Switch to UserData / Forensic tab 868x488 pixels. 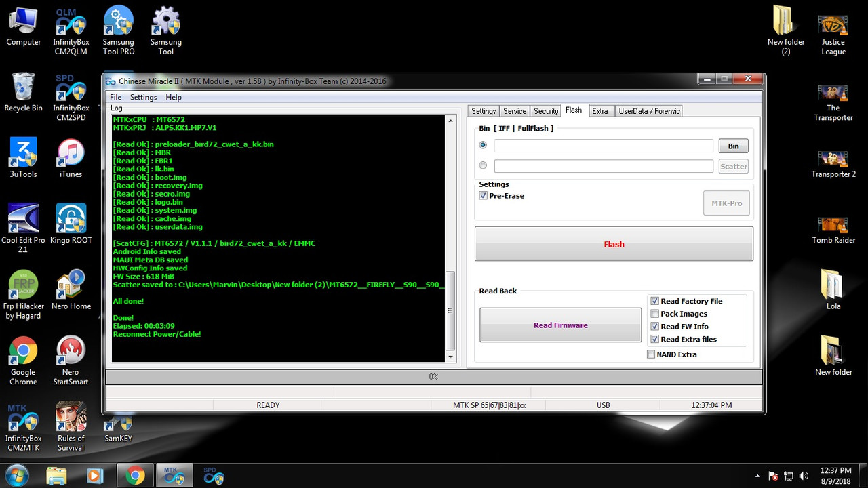(649, 111)
